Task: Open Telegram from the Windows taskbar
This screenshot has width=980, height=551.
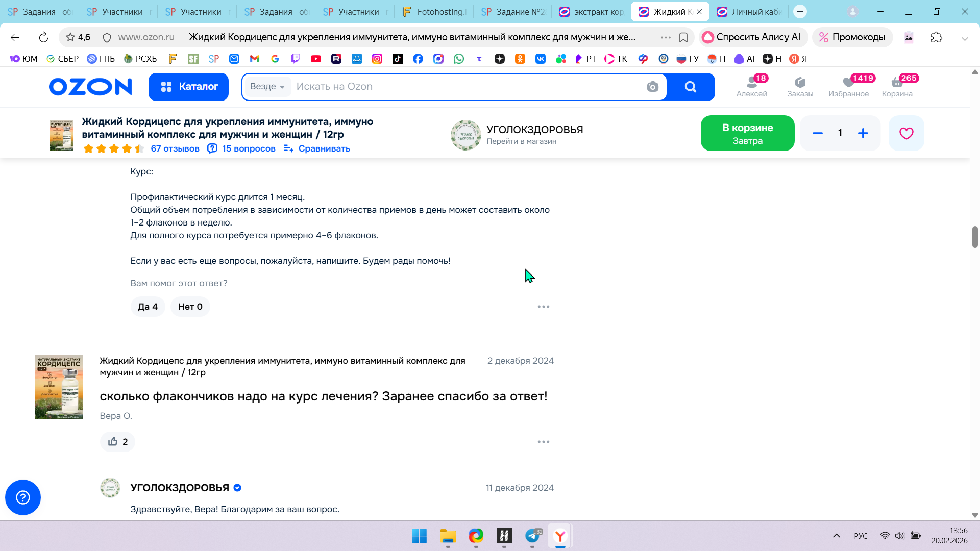Action: [532, 536]
